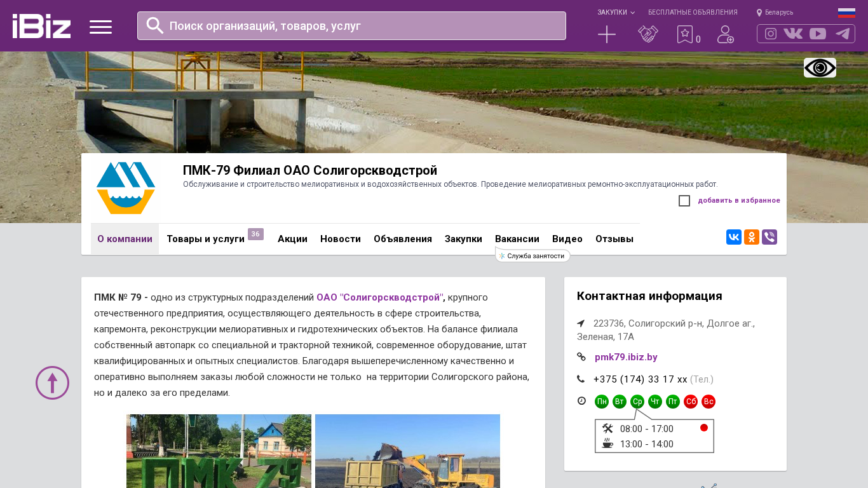The image size is (868, 488).
Task: Click the 13:00 - 14:00 lunch break
Action: pos(647,444)
